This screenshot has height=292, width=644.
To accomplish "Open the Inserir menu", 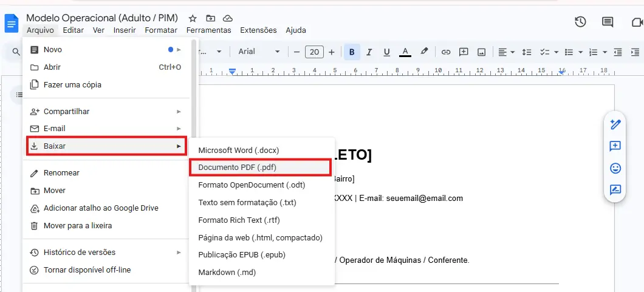I will click(x=125, y=30).
